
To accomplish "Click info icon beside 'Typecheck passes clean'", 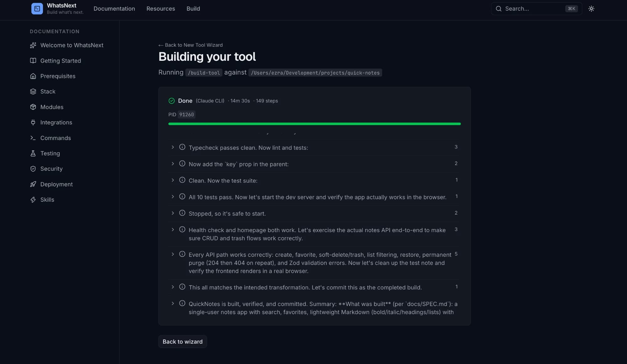I will (x=182, y=147).
